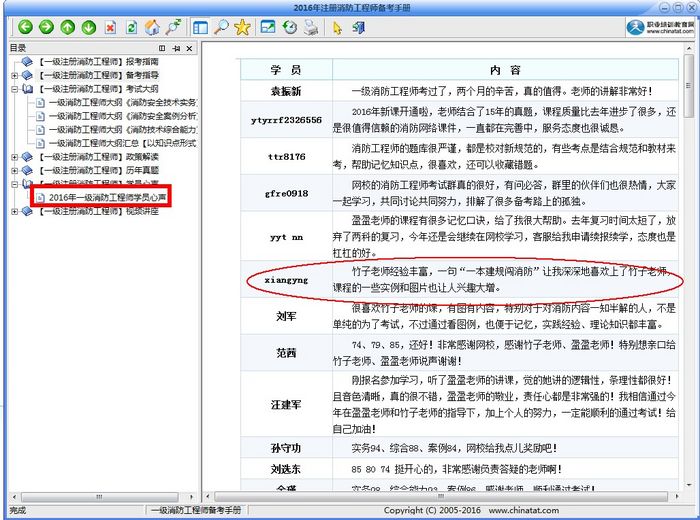
Task: Close the 目录 panel
Action: (189, 48)
